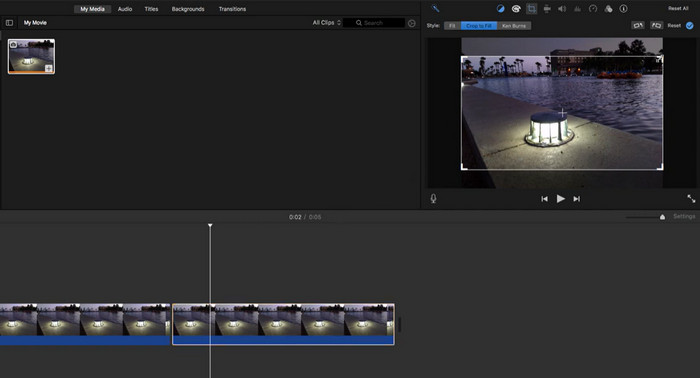Click the 0:02 current time display
The image size is (700, 378).
point(295,217)
